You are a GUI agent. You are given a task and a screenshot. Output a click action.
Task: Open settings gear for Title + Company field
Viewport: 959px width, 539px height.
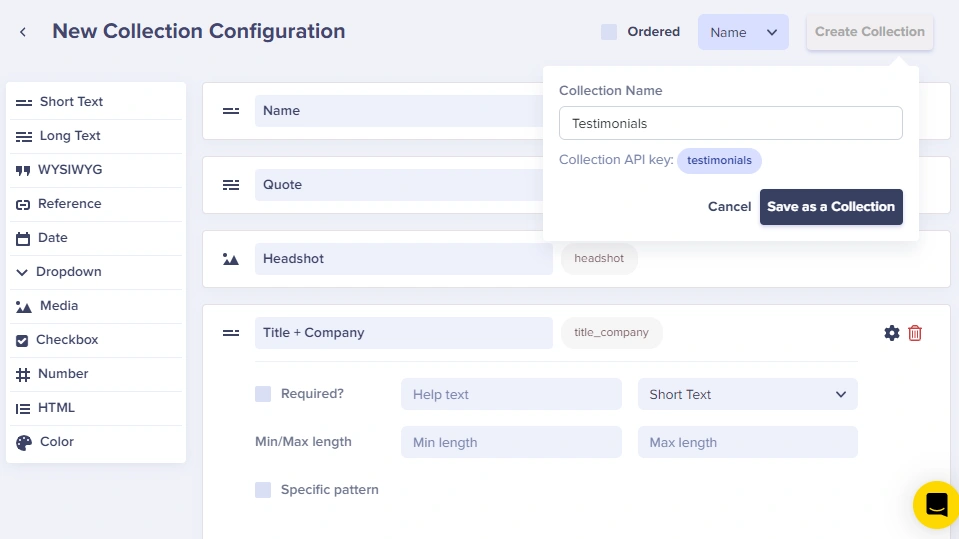click(891, 333)
